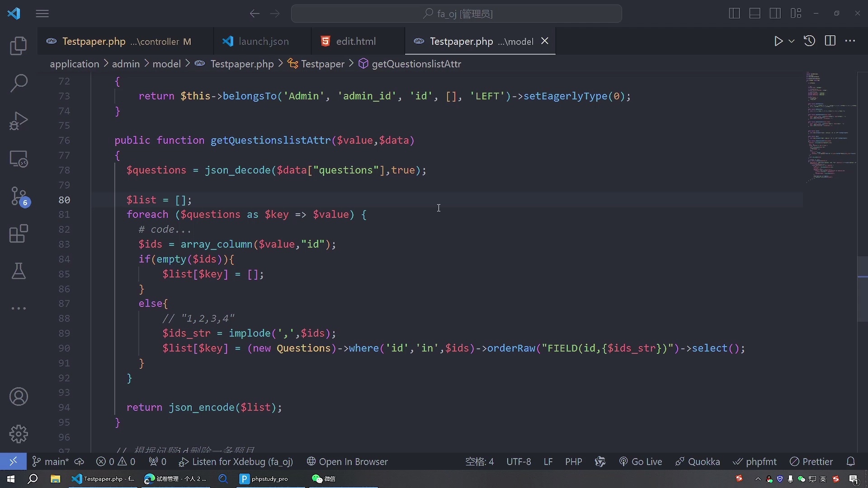Click the Manage gear icon
Image resolution: width=868 pixels, height=488 pixels.
pyautogui.click(x=19, y=434)
